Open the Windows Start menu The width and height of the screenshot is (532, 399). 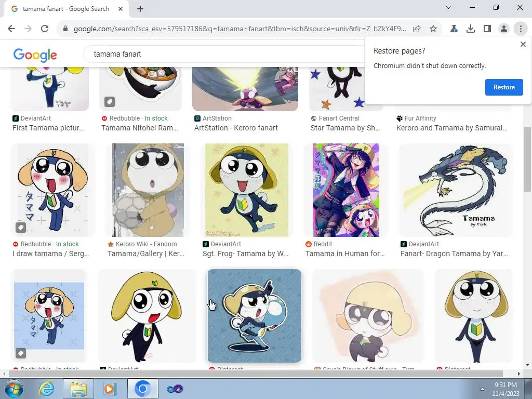pos(14,389)
